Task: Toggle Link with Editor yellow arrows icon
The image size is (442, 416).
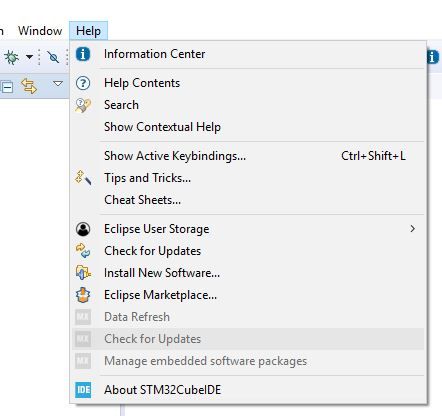Action: pyautogui.click(x=29, y=86)
